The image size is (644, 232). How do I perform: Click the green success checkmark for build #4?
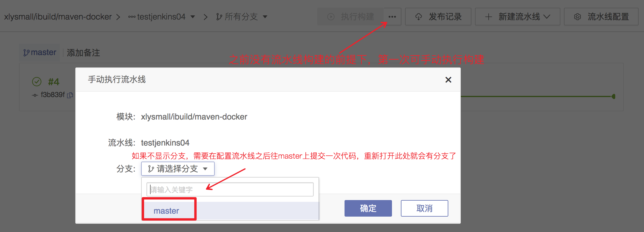pyautogui.click(x=37, y=81)
